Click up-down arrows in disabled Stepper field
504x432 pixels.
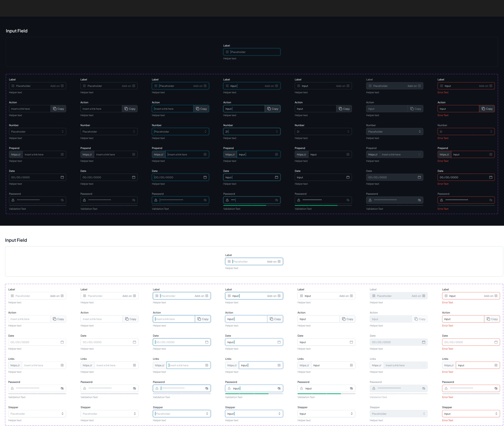pos(424,414)
